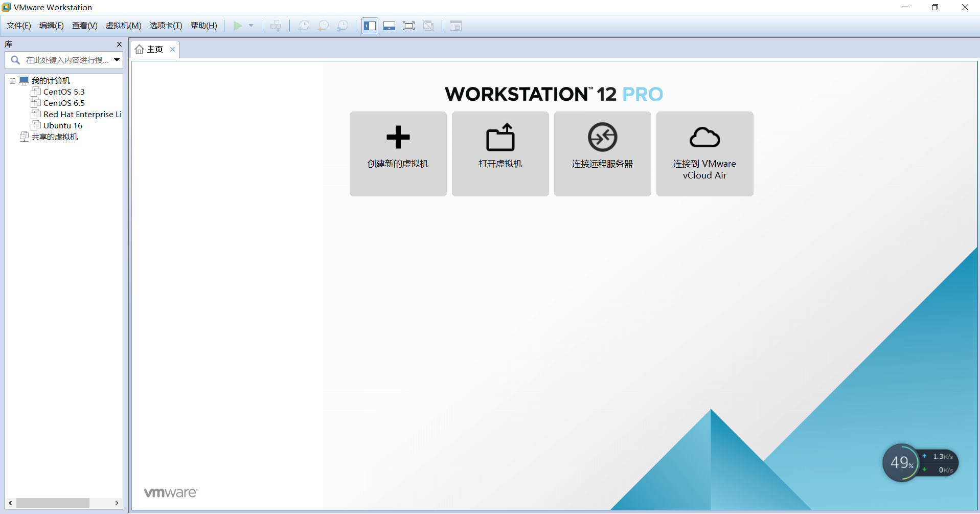Toggle the show library panel icon
980x514 pixels.
click(x=370, y=26)
